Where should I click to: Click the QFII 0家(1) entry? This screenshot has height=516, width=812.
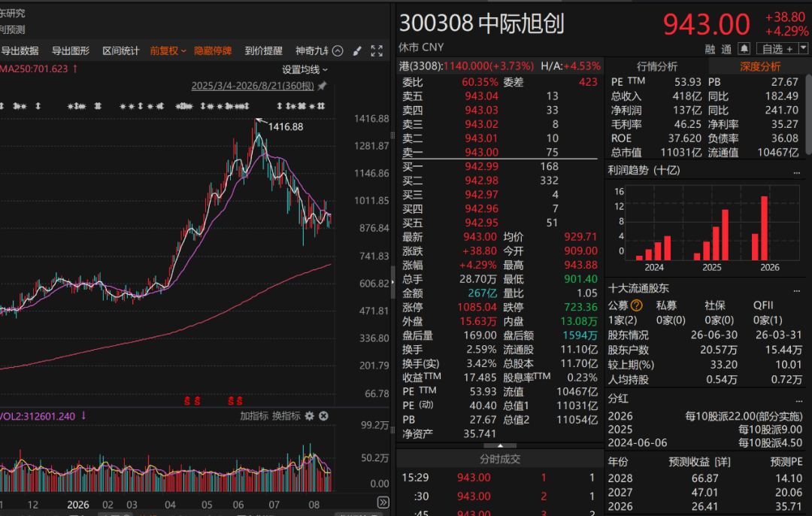[768, 320]
